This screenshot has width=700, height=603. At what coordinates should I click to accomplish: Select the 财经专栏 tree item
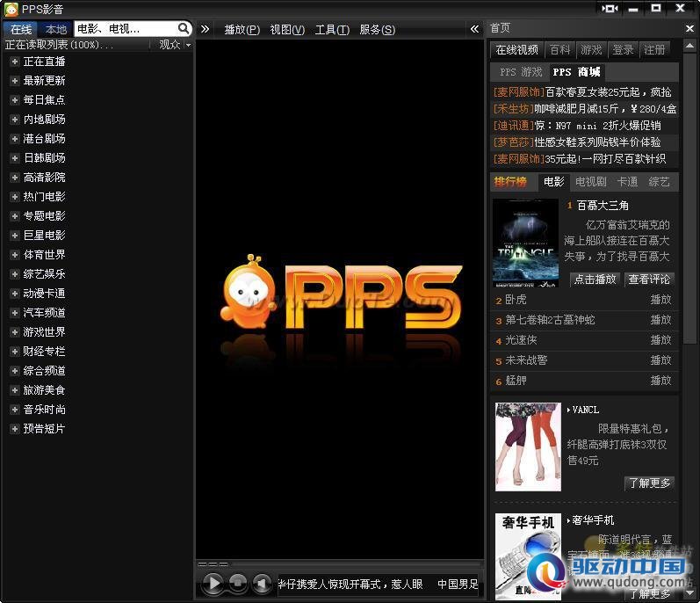44,352
